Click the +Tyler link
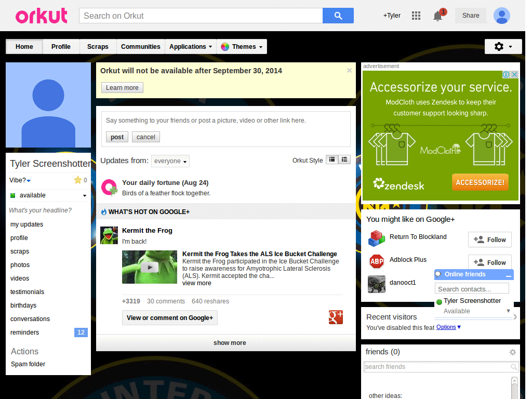532x399 pixels. coord(392,16)
